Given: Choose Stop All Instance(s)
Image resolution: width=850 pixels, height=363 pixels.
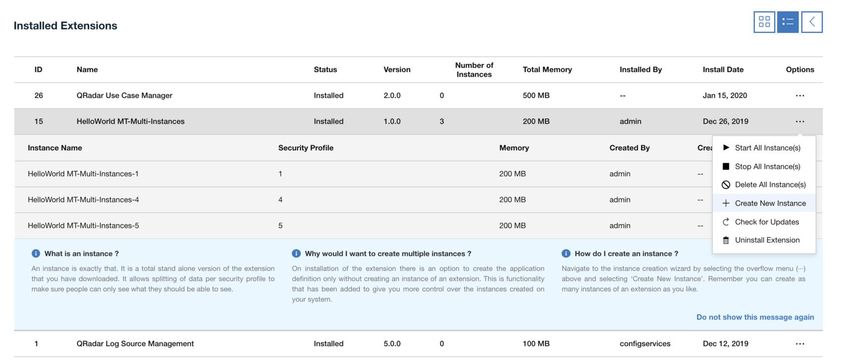Looking at the screenshot, I should (764, 166).
